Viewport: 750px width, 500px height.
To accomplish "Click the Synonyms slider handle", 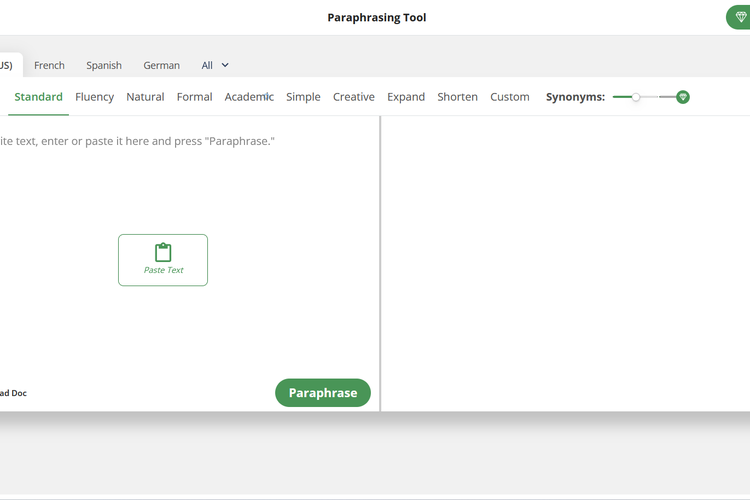I will point(636,97).
